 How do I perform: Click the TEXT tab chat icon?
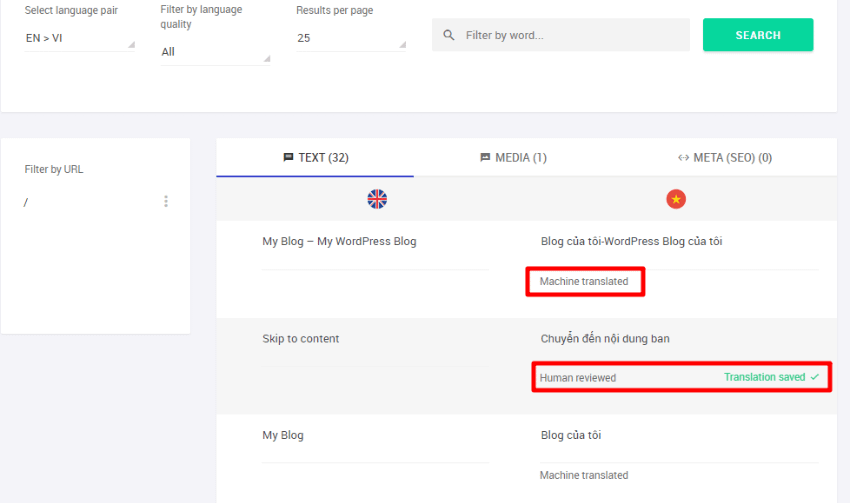[289, 157]
